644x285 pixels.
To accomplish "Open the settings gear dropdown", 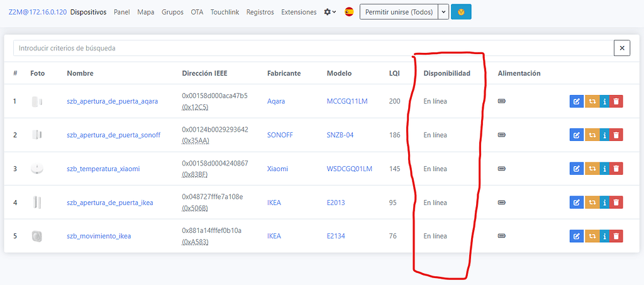I will (330, 12).
